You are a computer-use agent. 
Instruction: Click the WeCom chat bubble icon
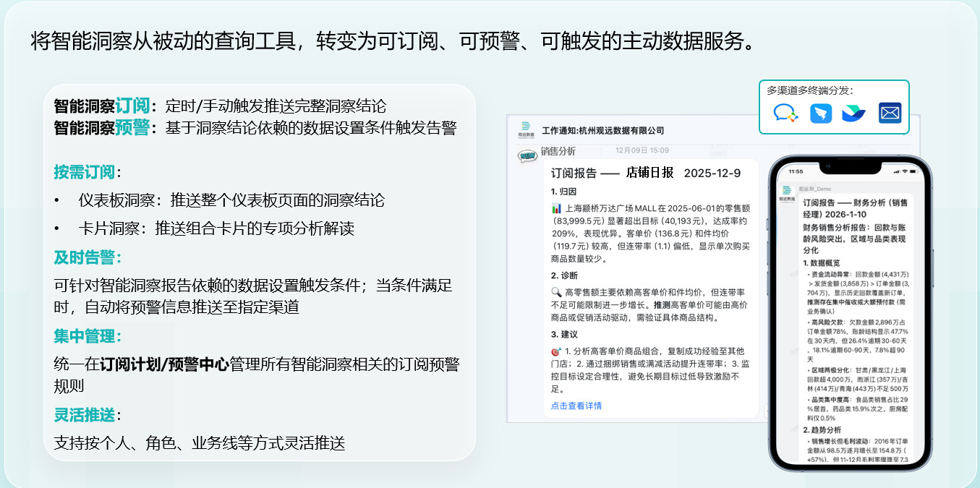785,114
